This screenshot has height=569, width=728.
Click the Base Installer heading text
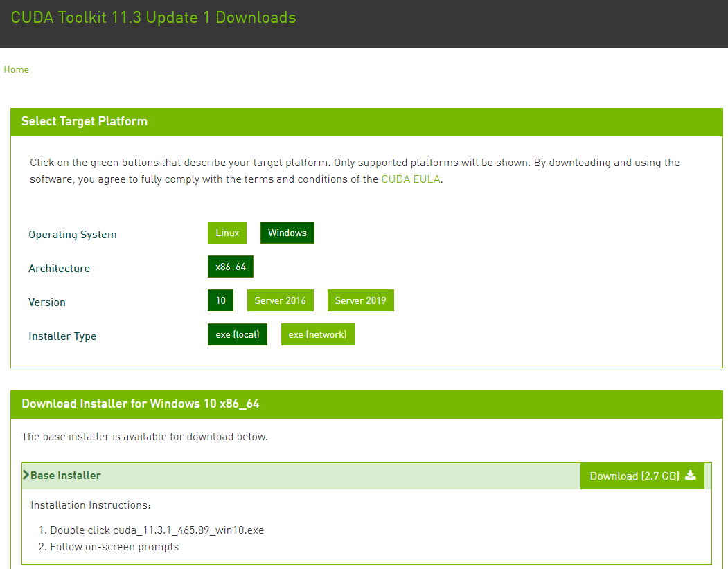coord(66,476)
